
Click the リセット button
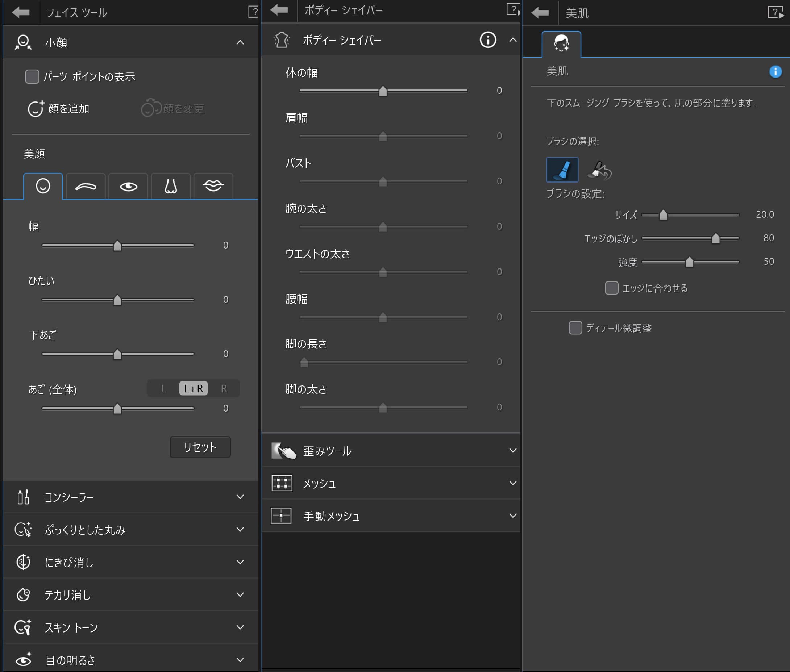[200, 447]
